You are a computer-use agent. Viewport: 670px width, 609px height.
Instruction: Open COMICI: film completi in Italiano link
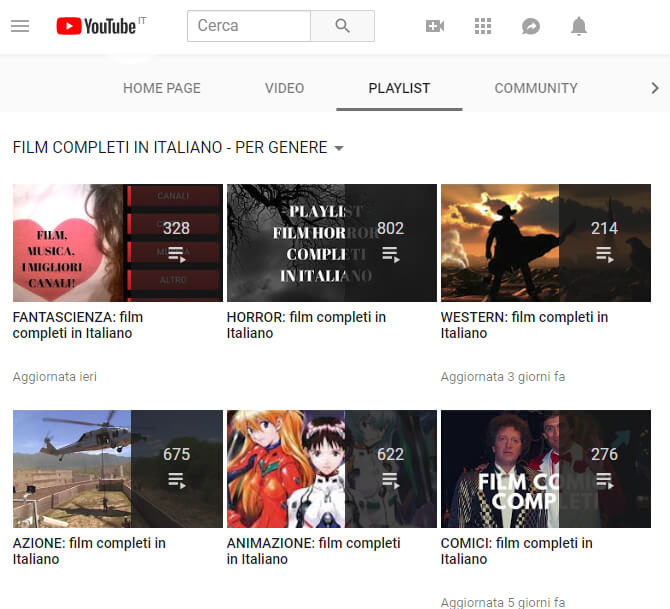(x=517, y=551)
